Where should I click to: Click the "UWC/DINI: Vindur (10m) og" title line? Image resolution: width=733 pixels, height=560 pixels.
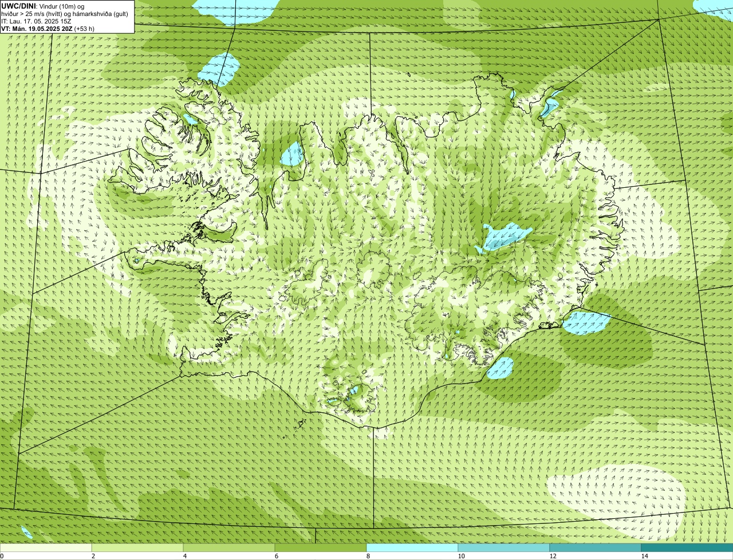[43, 6]
